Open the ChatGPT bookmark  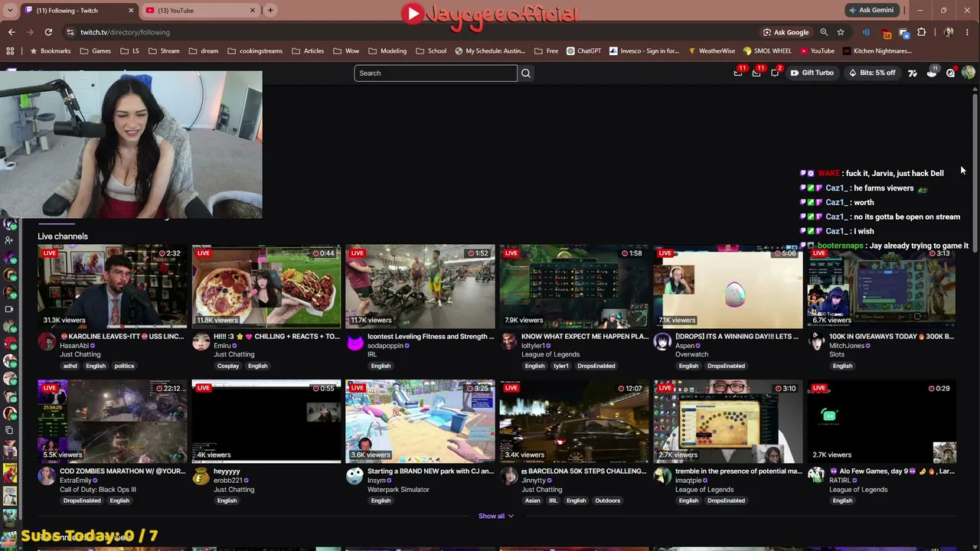tap(584, 51)
